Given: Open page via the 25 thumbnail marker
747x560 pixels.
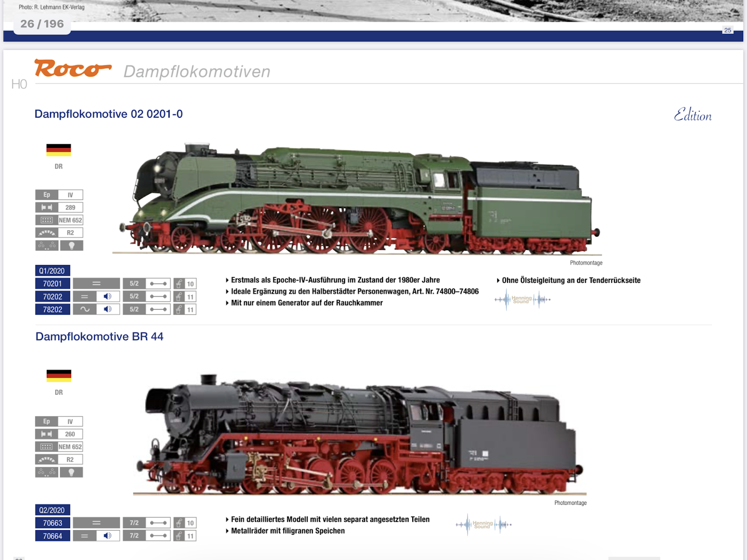Looking at the screenshot, I should [727, 30].
